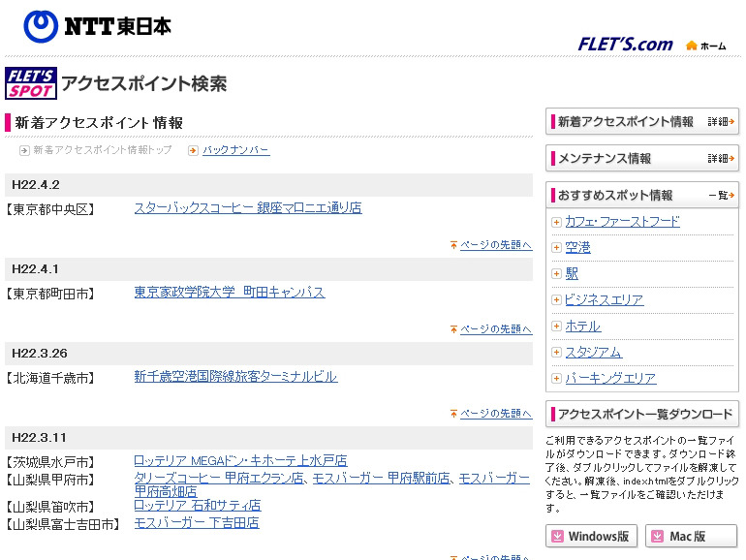The height and width of the screenshot is (560, 746).
Task: Open モスバーガー 下吉田店 link
Action: click(197, 523)
